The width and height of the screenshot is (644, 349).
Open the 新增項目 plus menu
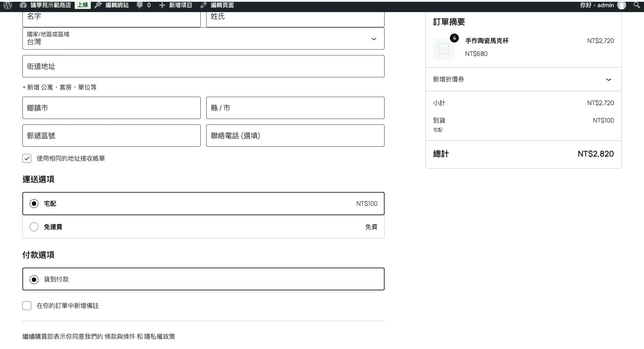pyautogui.click(x=175, y=5)
